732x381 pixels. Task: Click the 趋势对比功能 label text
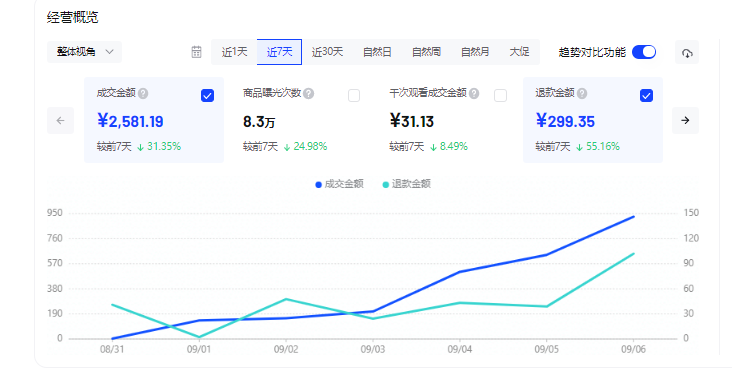pyautogui.click(x=592, y=52)
